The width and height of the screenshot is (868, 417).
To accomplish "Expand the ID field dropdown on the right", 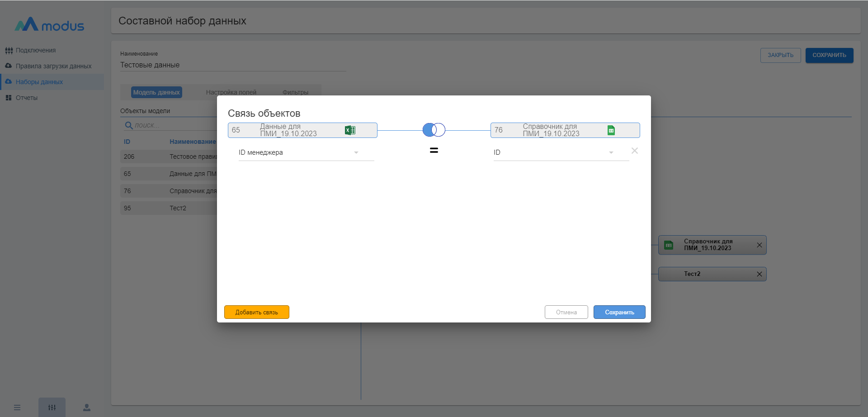I will point(611,153).
